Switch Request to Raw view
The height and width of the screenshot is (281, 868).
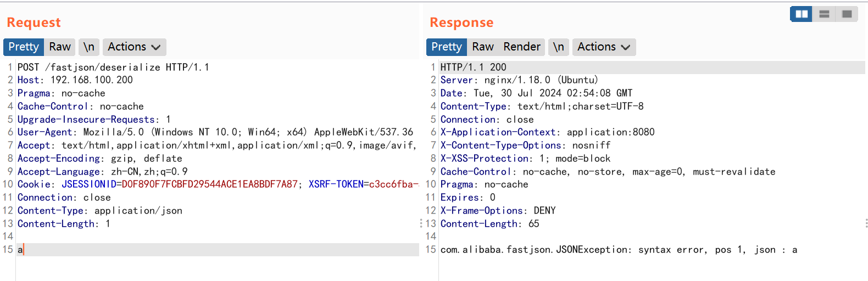(x=60, y=47)
